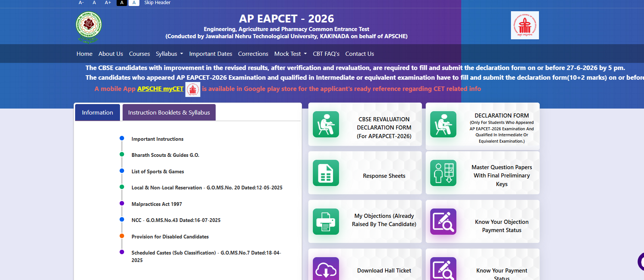Screen dimensions: 644x280
Task: Decrease font size with A- button
Action: [81, 3]
